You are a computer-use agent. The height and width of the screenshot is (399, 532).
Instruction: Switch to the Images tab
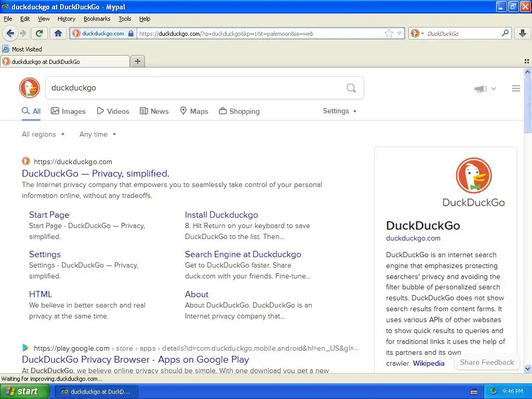click(68, 111)
